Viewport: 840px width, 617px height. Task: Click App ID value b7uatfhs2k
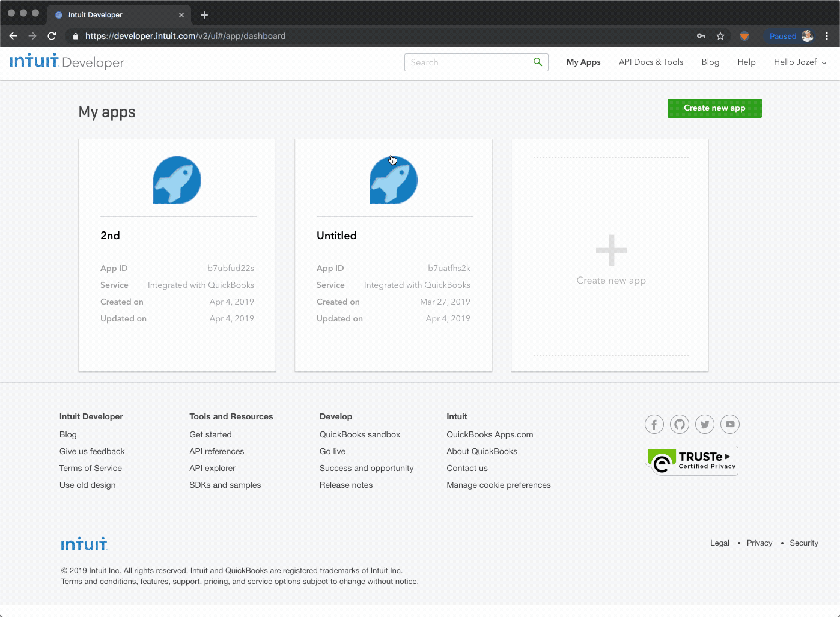coord(449,268)
